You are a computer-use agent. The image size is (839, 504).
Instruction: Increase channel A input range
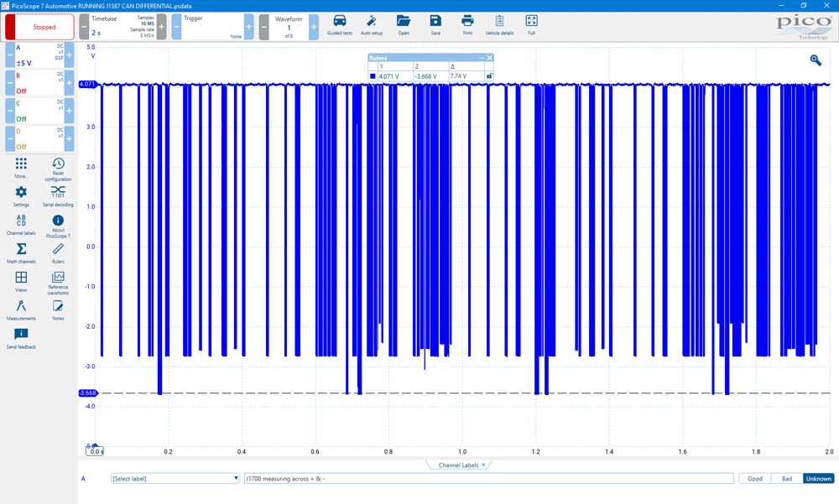coord(69,55)
